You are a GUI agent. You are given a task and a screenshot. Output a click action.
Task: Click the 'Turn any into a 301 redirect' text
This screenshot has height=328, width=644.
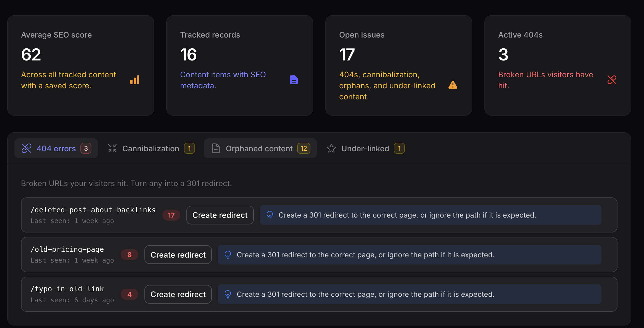[181, 183]
